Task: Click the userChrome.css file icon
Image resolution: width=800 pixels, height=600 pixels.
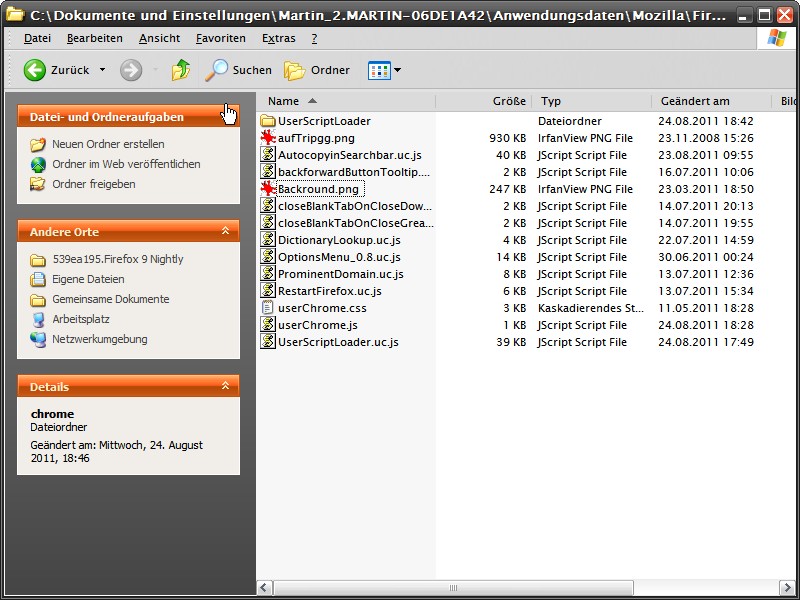Action: point(267,308)
